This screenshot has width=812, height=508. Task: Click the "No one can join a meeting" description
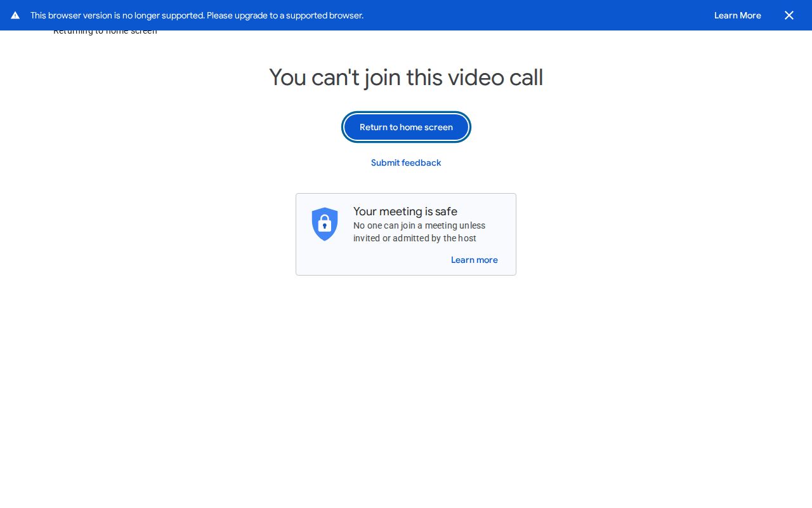(x=419, y=232)
